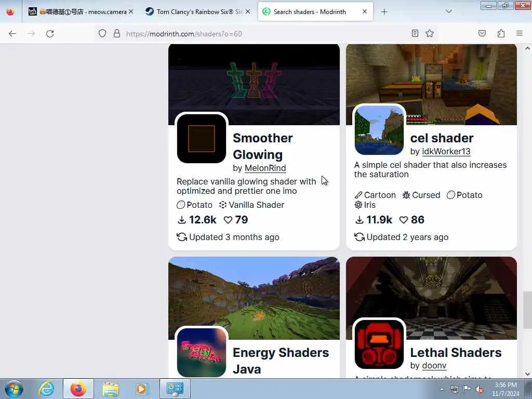This screenshot has height=399, width=532.
Task: Close the Rainbow Six Siege tab
Action: [248, 11]
